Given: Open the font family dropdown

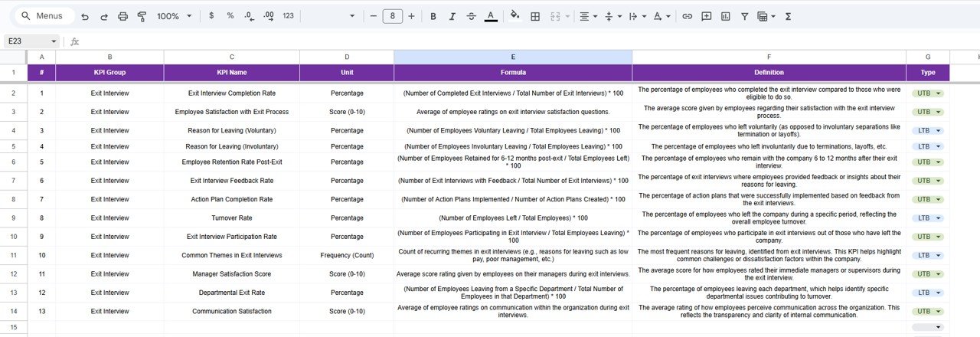Looking at the screenshot, I should tap(333, 16).
